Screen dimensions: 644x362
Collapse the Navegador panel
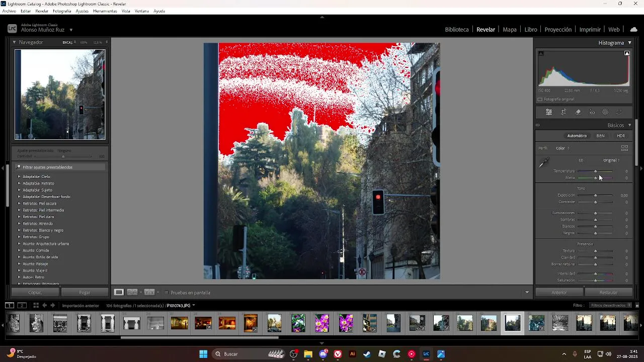[15, 42]
